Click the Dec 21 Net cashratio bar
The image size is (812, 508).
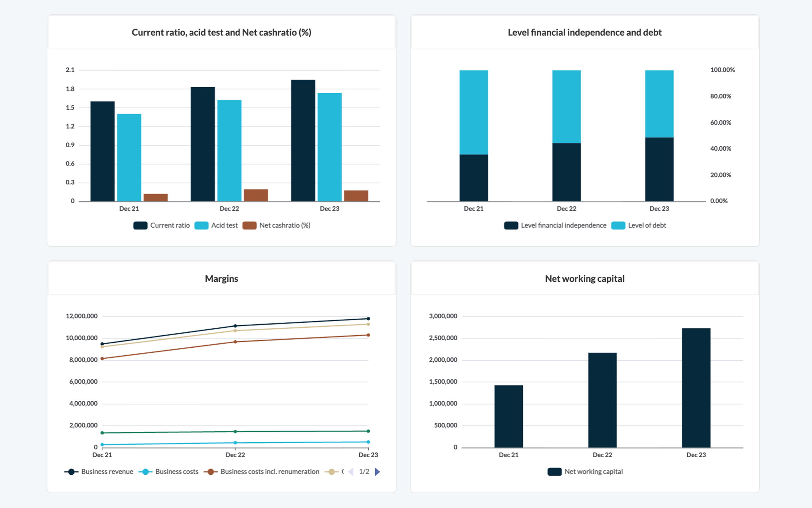(156, 197)
